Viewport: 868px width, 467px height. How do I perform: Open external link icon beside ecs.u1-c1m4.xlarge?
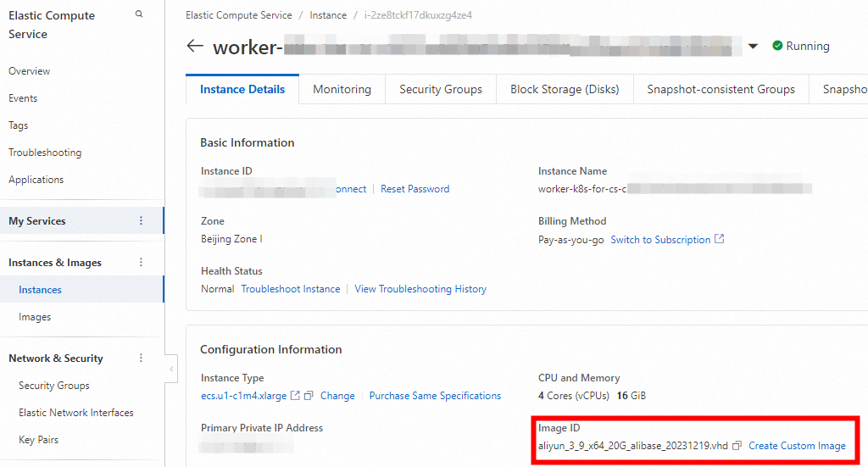(x=296, y=396)
